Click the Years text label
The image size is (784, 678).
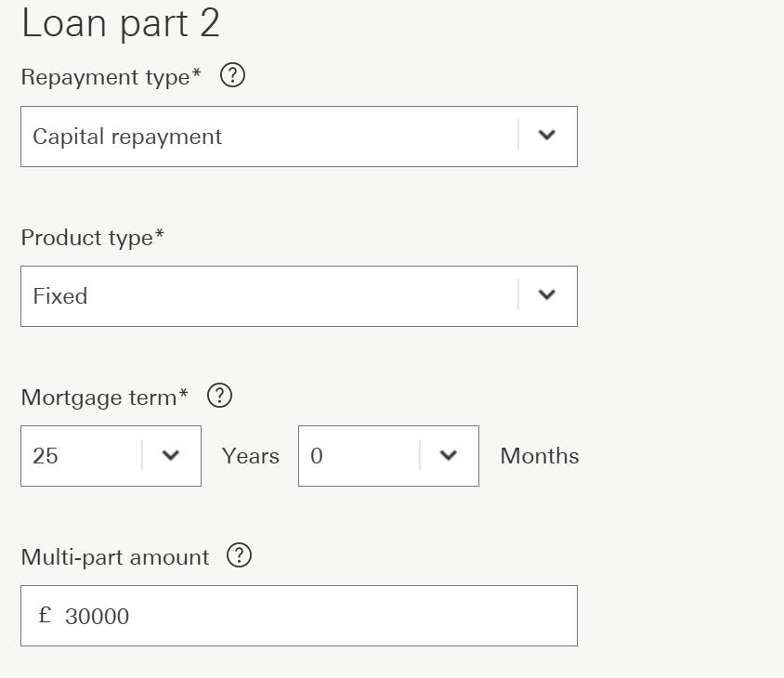click(250, 456)
